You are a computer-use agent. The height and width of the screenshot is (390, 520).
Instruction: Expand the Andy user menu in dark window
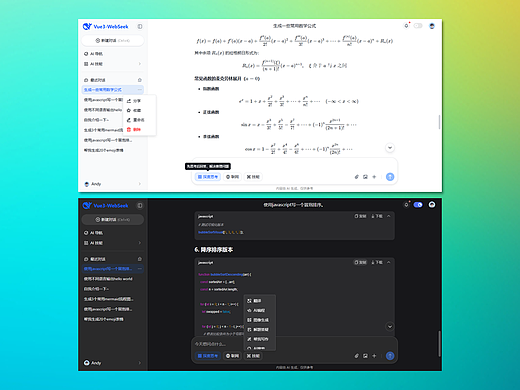coord(140,363)
